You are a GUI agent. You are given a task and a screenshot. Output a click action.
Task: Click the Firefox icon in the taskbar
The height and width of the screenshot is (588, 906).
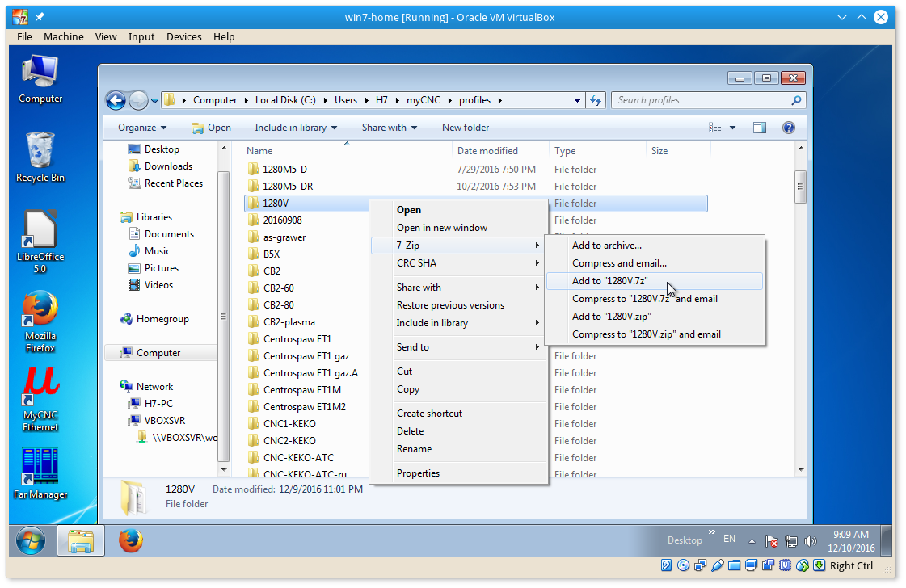pyautogui.click(x=131, y=540)
